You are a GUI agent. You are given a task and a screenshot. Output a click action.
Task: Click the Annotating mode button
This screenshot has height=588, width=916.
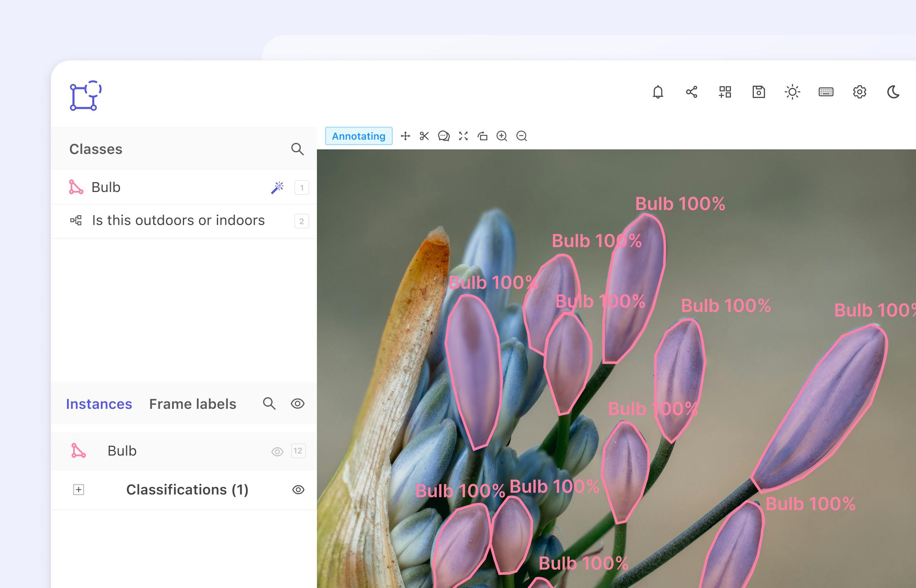click(x=359, y=136)
